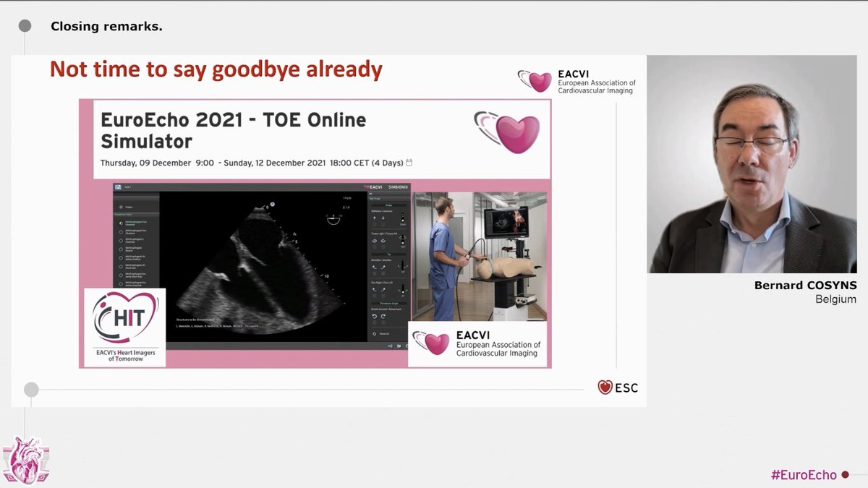The image size is (868, 488).
Task: Select Mid Esophageal Bicaval radio button
Action: click(121, 249)
